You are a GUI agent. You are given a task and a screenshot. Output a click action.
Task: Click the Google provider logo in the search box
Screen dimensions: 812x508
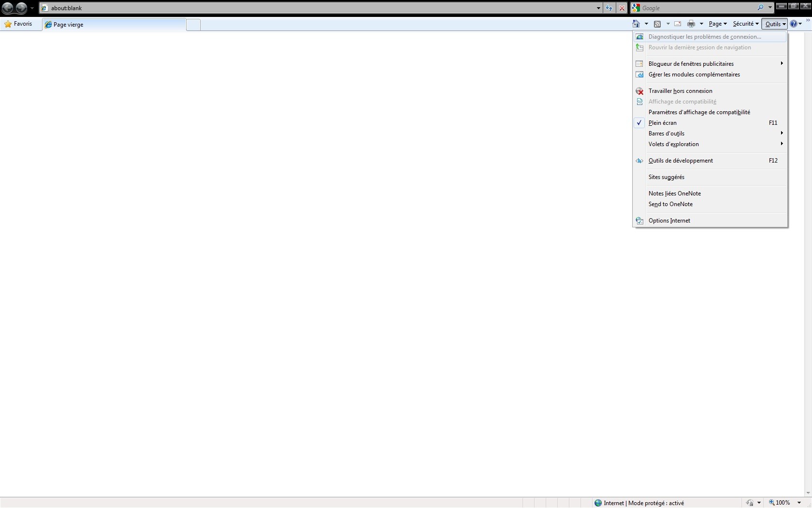pos(636,8)
